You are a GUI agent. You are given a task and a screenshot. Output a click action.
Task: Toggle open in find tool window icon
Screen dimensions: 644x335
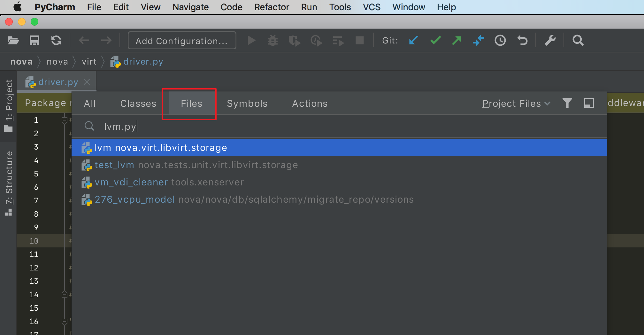pyautogui.click(x=589, y=103)
